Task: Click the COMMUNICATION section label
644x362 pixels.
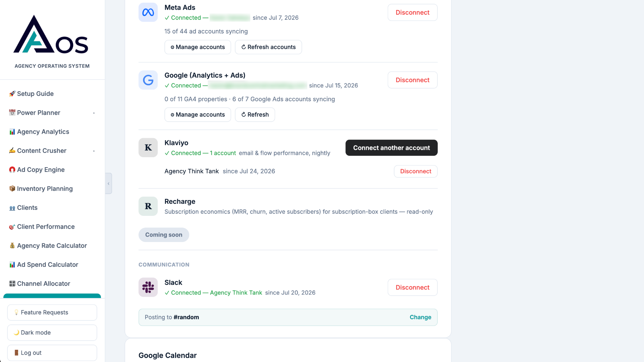Action: point(164,265)
